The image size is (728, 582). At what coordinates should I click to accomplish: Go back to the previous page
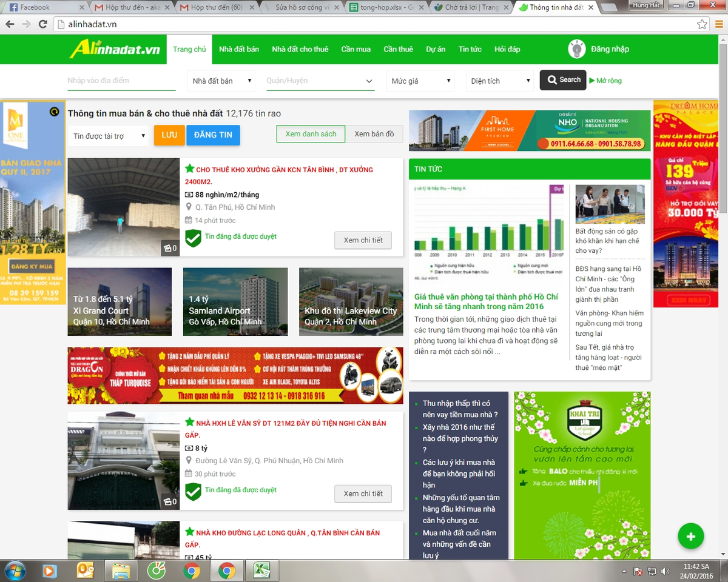(9, 24)
